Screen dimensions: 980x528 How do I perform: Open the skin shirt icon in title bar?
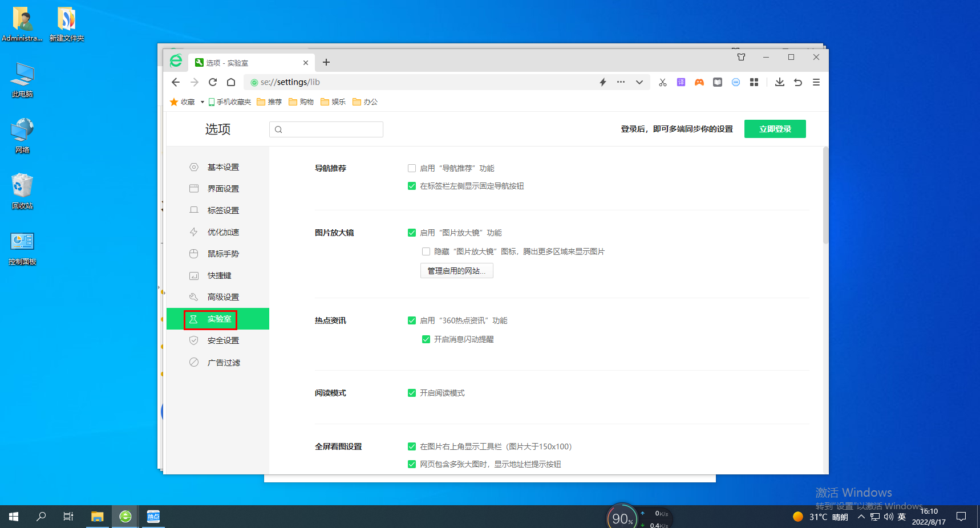742,57
